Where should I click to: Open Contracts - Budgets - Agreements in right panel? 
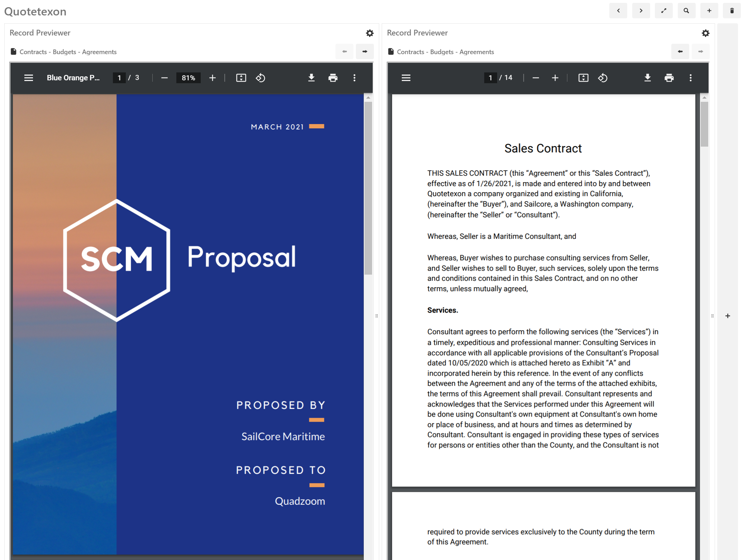pos(444,52)
